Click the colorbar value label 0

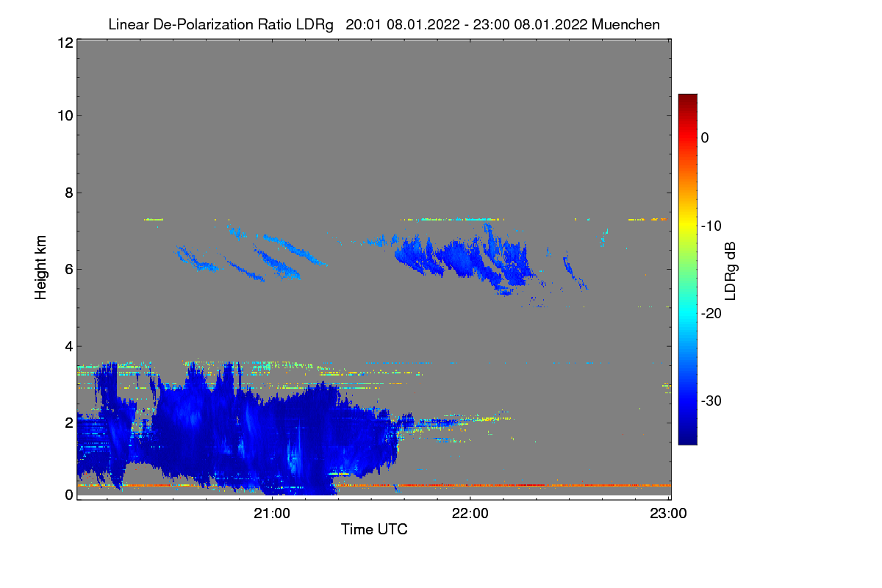[x=705, y=137]
